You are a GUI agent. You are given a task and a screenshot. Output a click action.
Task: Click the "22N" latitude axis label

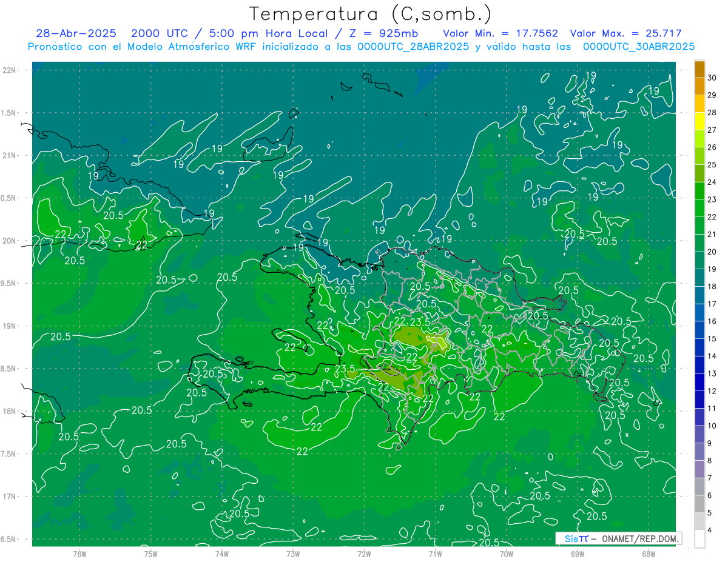point(10,70)
